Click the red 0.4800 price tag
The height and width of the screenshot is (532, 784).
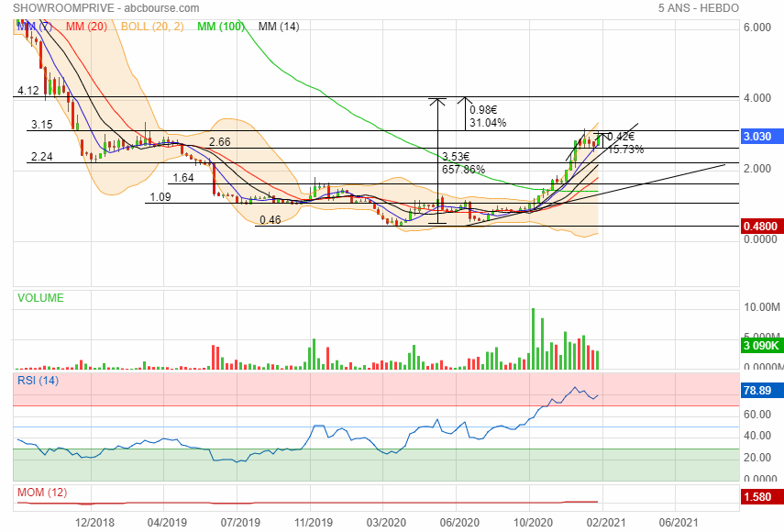(x=761, y=226)
